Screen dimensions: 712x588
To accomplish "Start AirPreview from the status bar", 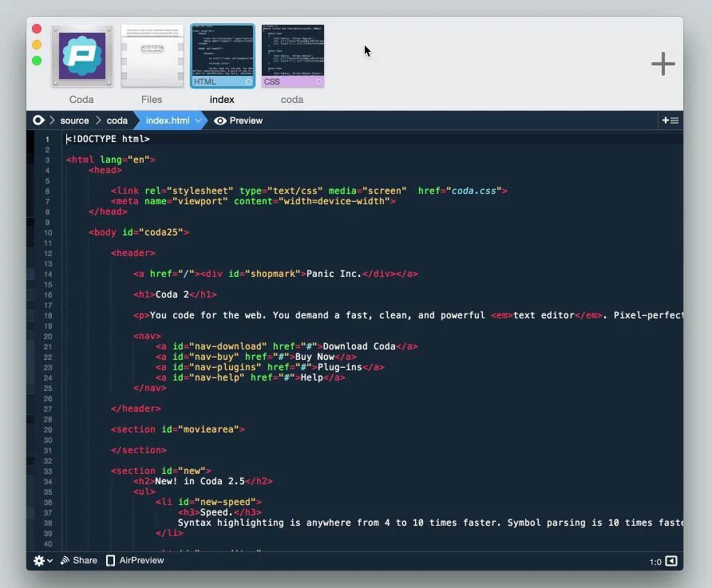I will [x=135, y=560].
